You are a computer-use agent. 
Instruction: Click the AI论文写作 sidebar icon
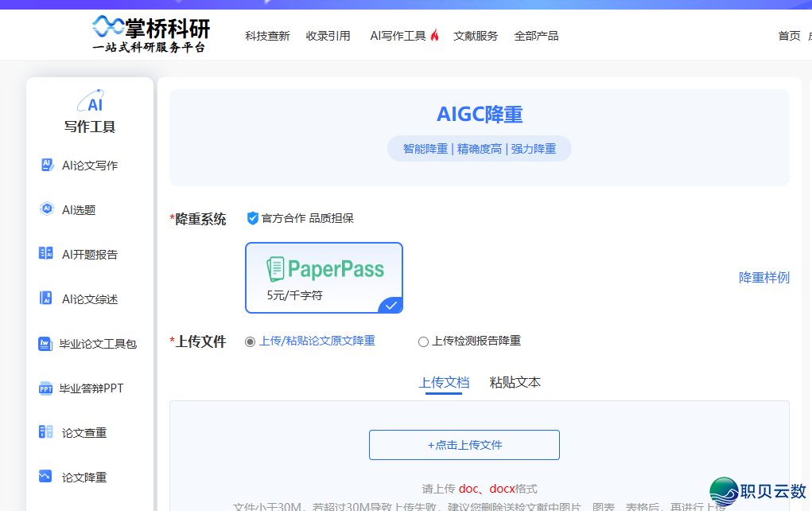(47, 166)
